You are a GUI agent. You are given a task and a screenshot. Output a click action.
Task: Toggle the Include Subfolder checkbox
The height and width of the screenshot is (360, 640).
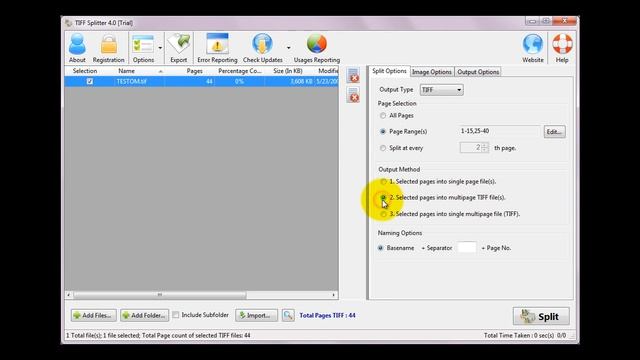click(x=176, y=315)
